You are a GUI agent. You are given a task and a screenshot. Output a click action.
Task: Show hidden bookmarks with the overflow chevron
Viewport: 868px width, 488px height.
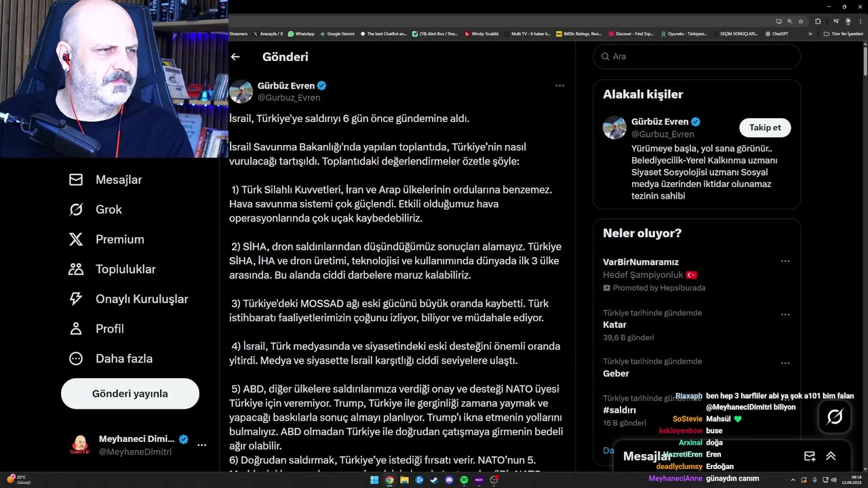point(810,33)
